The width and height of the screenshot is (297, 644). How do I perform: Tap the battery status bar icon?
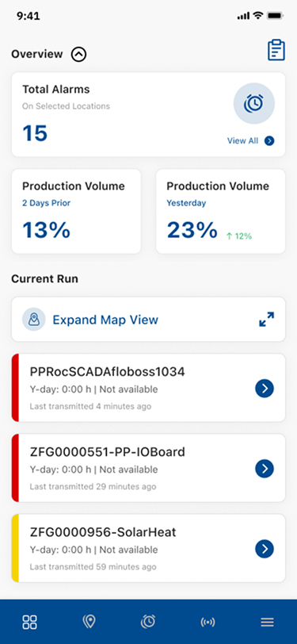tap(275, 16)
